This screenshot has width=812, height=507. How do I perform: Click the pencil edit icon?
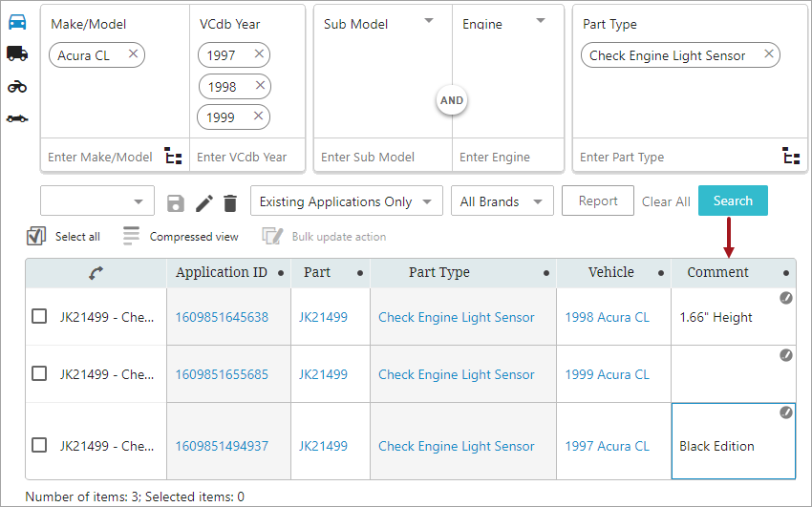tap(204, 203)
